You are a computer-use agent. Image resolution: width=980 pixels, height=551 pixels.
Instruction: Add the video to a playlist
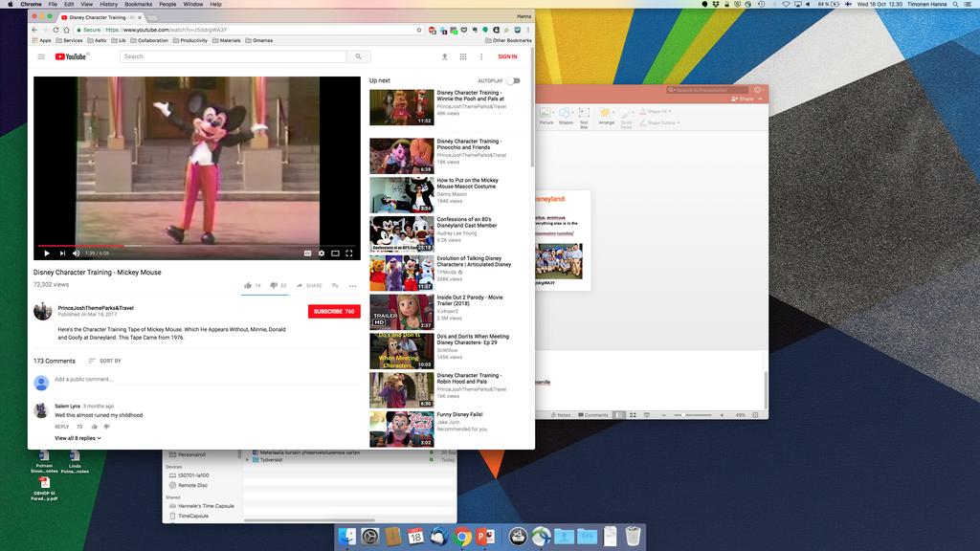pyautogui.click(x=336, y=285)
